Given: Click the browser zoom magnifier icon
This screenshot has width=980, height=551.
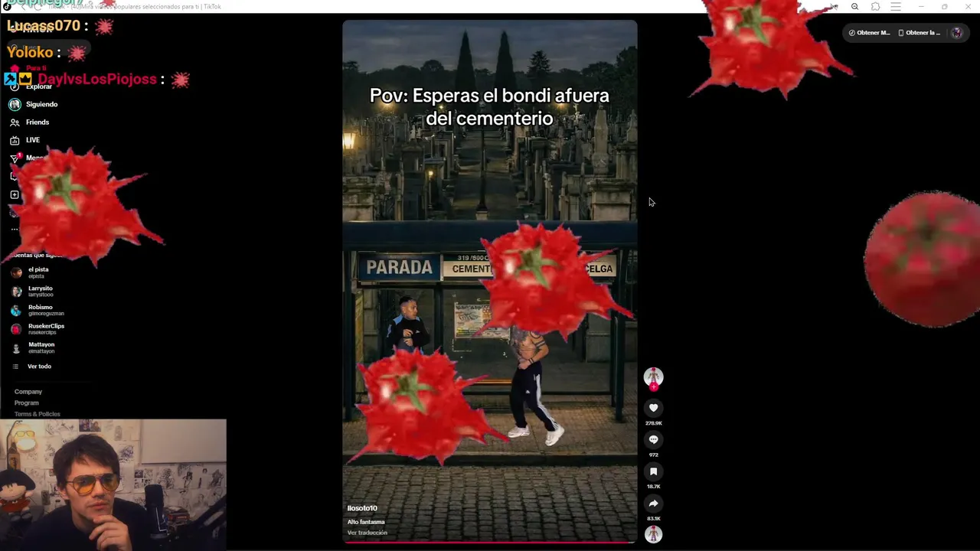Looking at the screenshot, I should 855,7.
